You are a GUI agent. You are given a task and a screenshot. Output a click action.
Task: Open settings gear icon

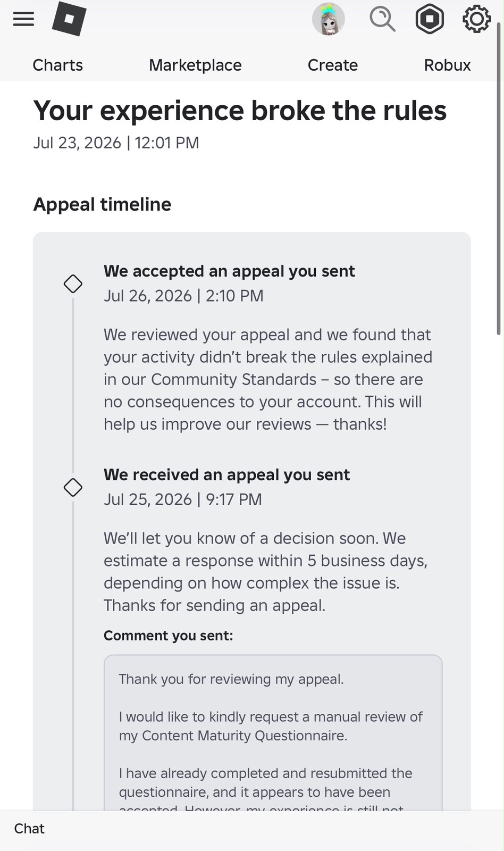pos(476,19)
